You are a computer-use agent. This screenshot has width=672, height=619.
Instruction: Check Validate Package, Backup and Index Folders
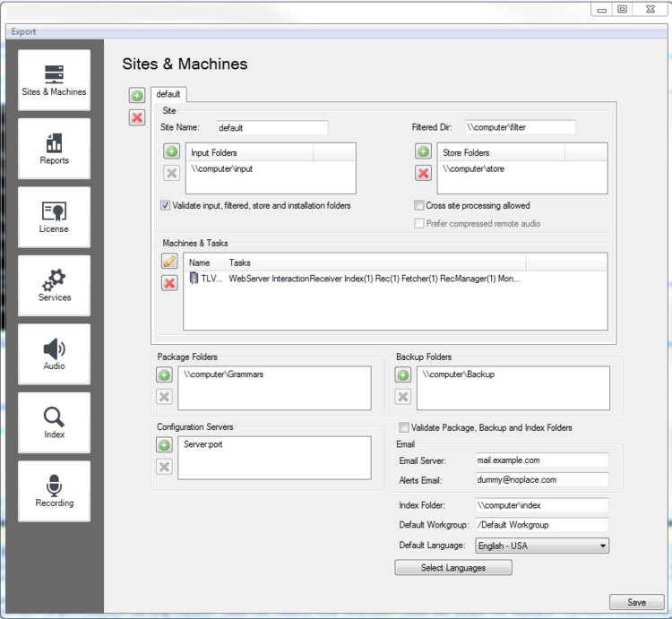pyautogui.click(x=404, y=427)
